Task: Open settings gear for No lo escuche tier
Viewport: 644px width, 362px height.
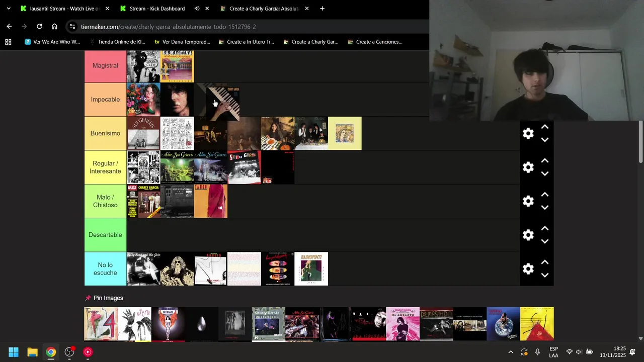Action: click(x=528, y=268)
